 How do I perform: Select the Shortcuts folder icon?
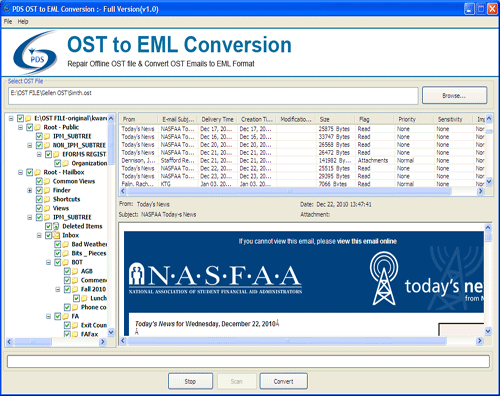click(x=47, y=199)
